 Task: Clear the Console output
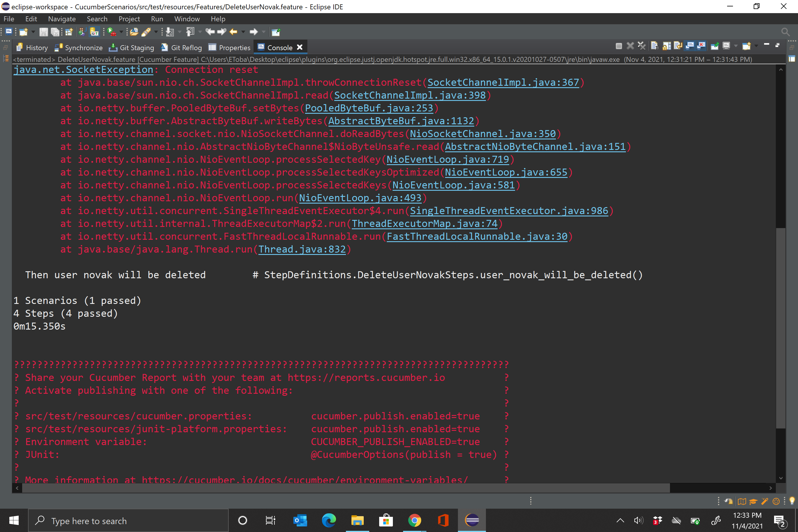654,46
